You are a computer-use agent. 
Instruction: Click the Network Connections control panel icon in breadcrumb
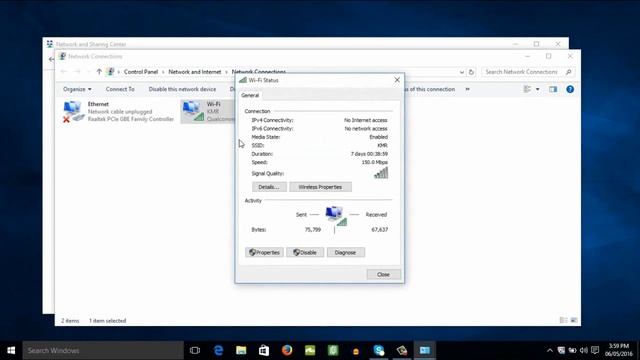110,72
